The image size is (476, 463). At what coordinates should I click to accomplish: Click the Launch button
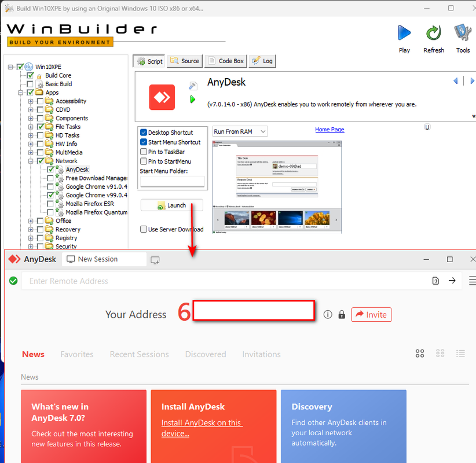pyautogui.click(x=172, y=205)
